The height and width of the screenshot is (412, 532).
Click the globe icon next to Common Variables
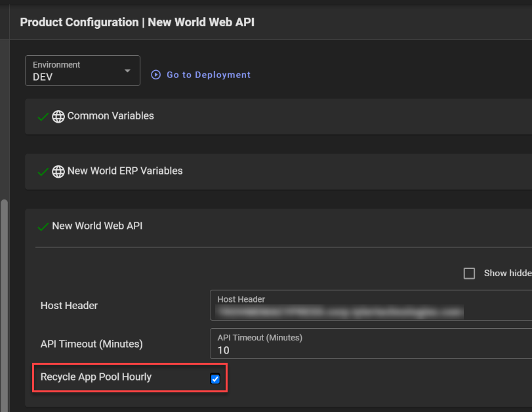[58, 116]
